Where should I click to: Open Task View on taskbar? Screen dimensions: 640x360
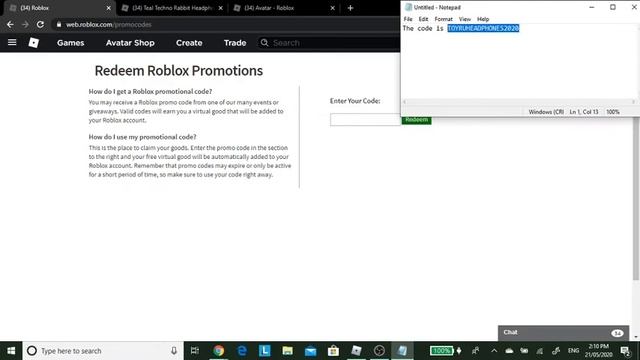click(195, 351)
